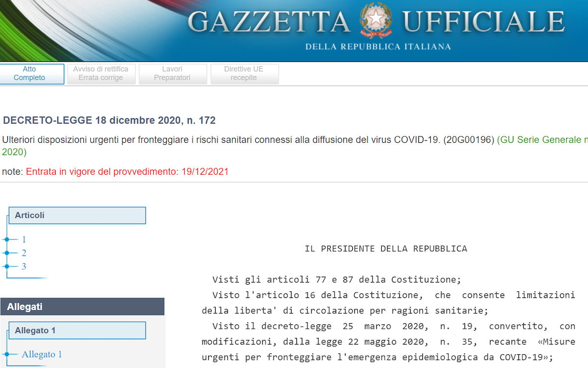Open article 2 in the tree
Viewport: 588px width, 368px height.
[24, 253]
